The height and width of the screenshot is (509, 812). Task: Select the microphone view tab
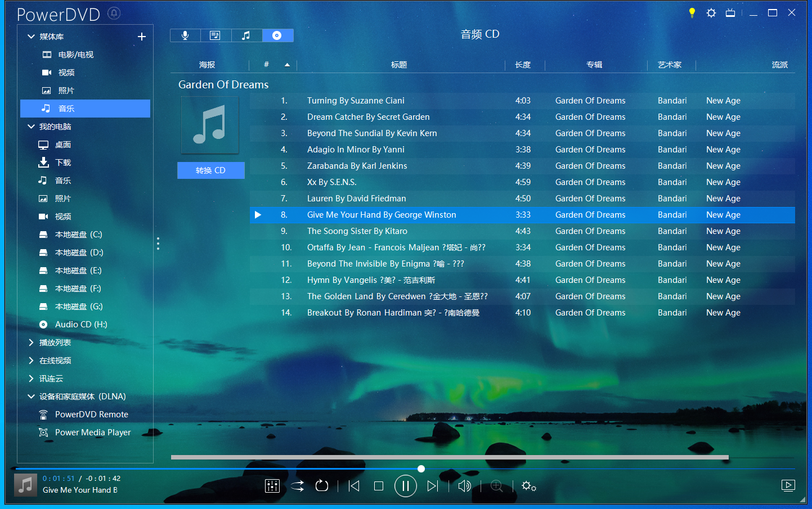tap(185, 35)
